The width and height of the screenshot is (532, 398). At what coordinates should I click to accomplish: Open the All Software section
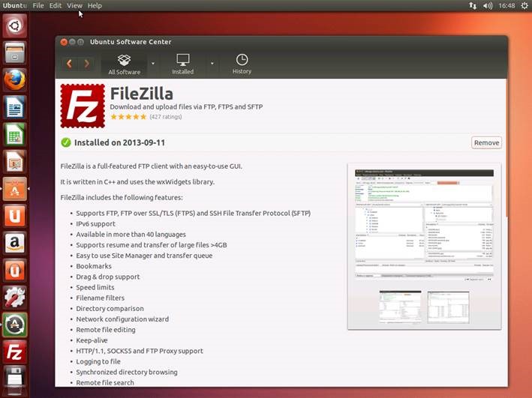click(124, 64)
